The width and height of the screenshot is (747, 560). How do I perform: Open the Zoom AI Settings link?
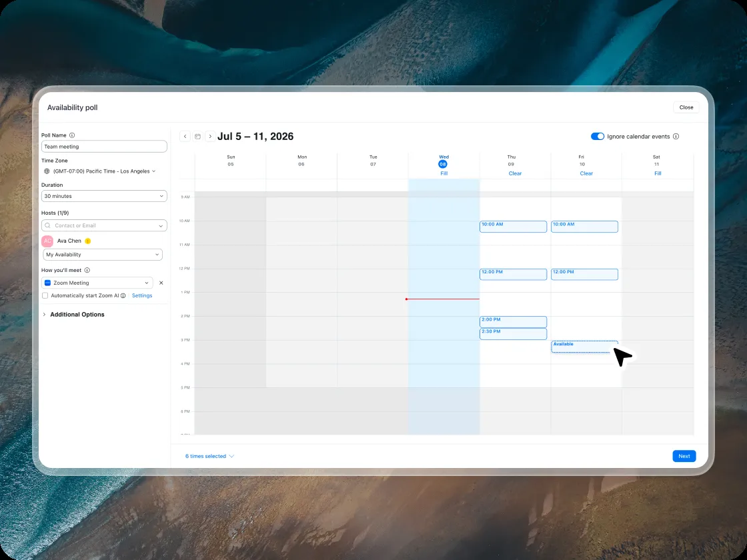(142, 296)
